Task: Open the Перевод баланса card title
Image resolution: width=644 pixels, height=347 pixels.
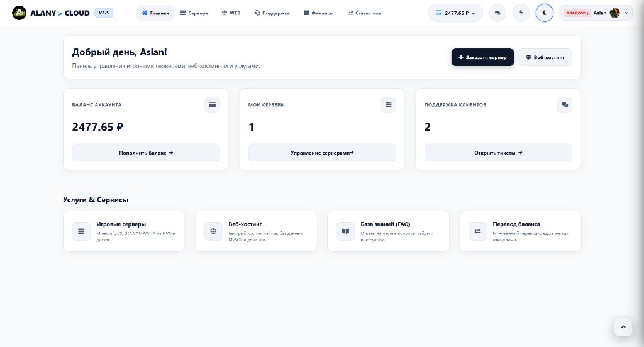Action: tap(516, 224)
